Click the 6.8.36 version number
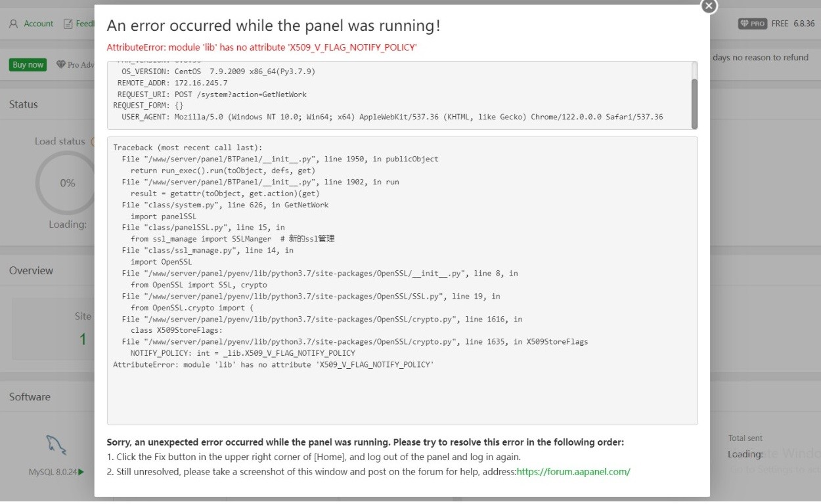The height and width of the screenshot is (504, 821). [804, 24]
